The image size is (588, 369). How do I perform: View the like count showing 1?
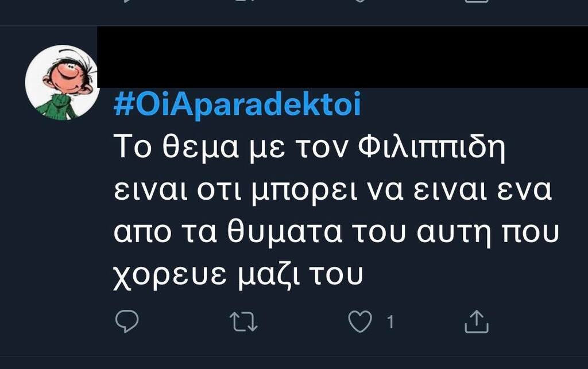(390, 322)
